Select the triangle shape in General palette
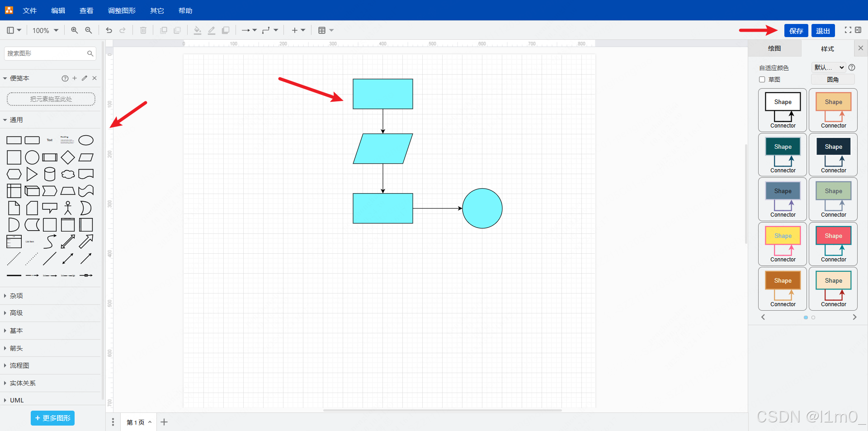This screenshot has width=868, height=431. point(32,174)
